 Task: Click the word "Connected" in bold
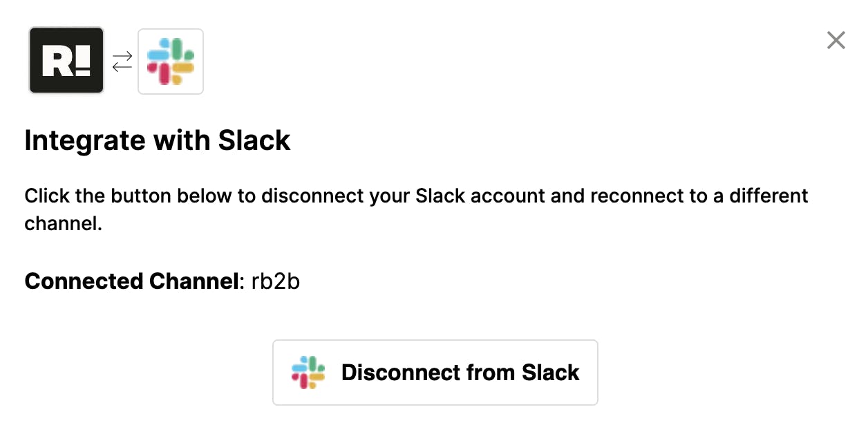[83, 281]
